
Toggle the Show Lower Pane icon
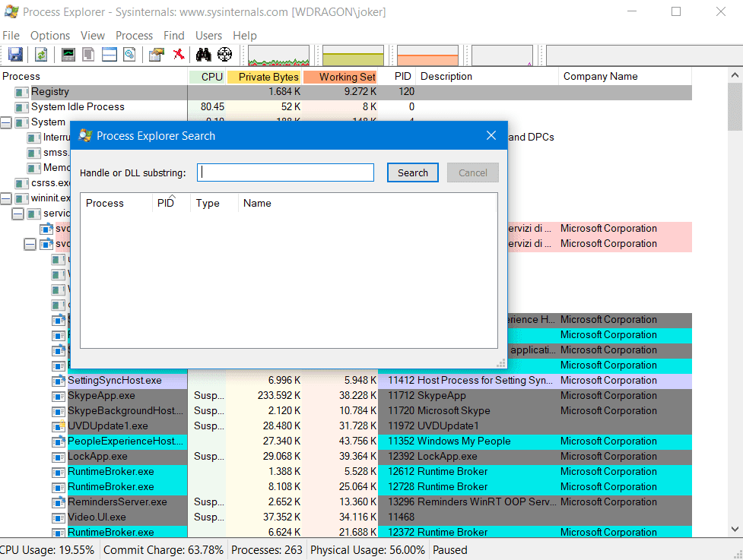pyautogui.click(x=110, y=55)
